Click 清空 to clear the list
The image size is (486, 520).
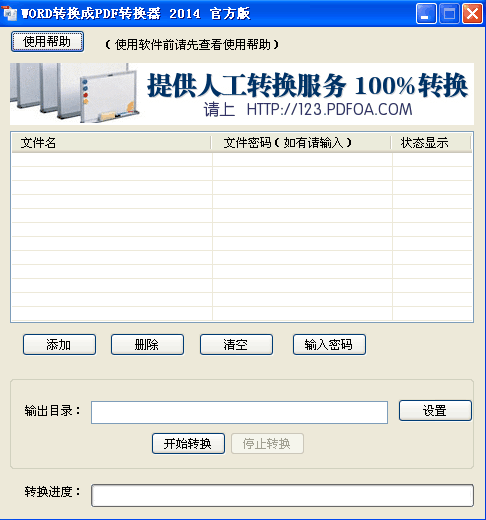(236, 345)
